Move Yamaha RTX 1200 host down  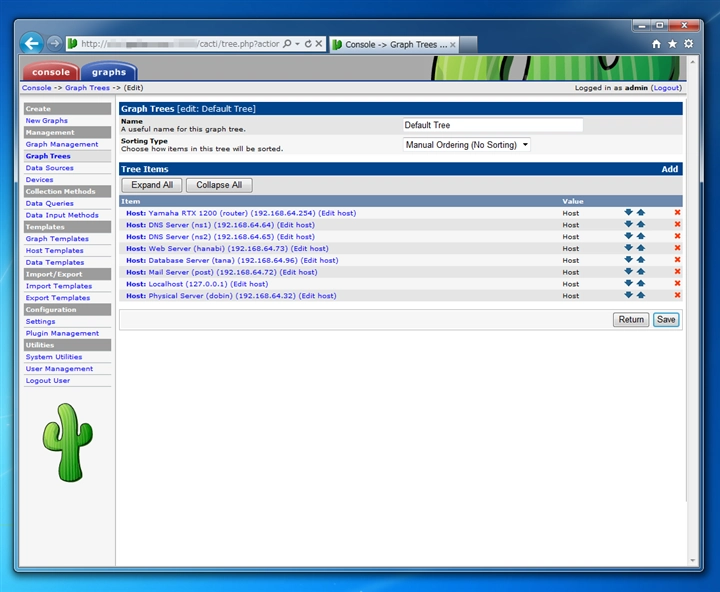coord(628,212)
